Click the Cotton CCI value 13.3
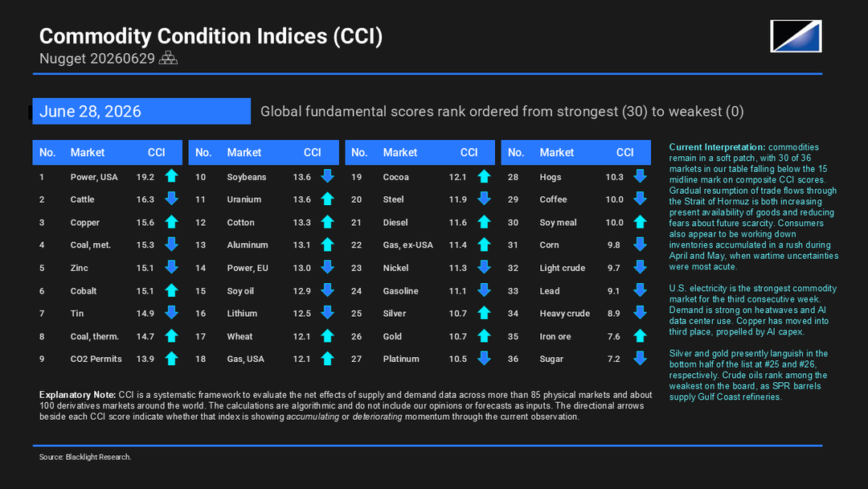 click(x=301, y=222)
